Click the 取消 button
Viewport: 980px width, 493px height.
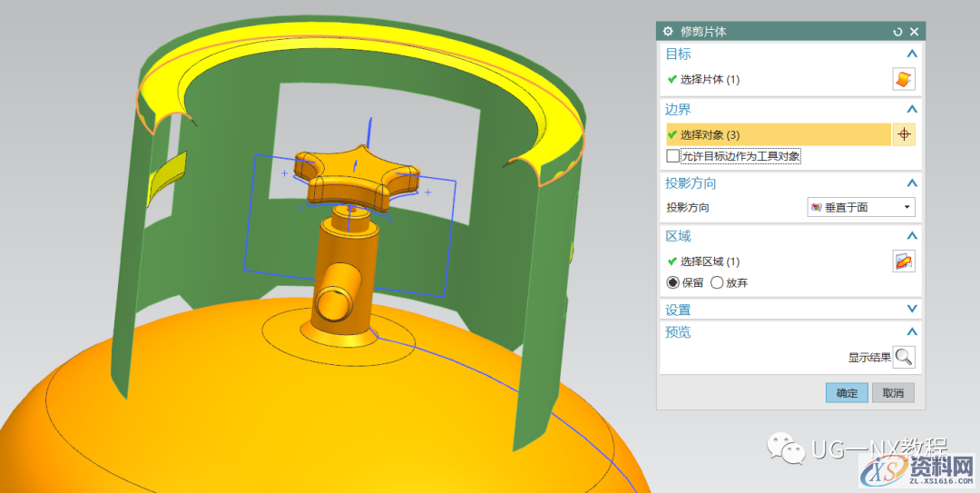[893, 393]
